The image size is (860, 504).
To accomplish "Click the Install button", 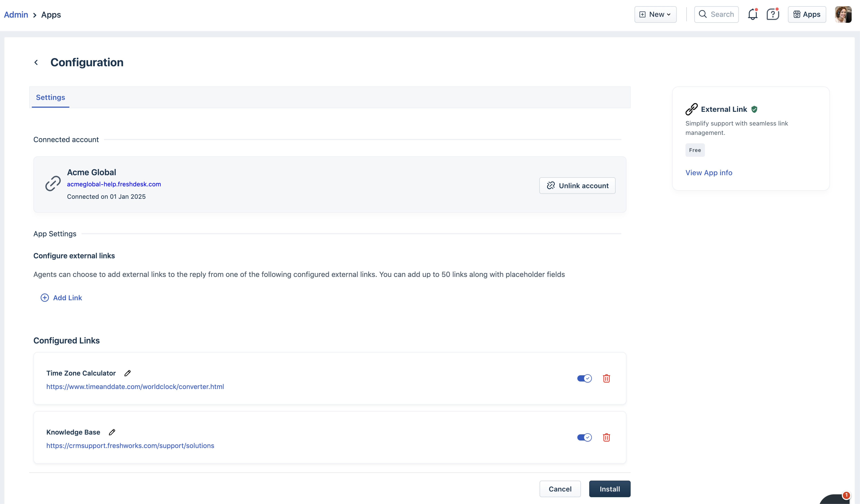I will [609, 489].
